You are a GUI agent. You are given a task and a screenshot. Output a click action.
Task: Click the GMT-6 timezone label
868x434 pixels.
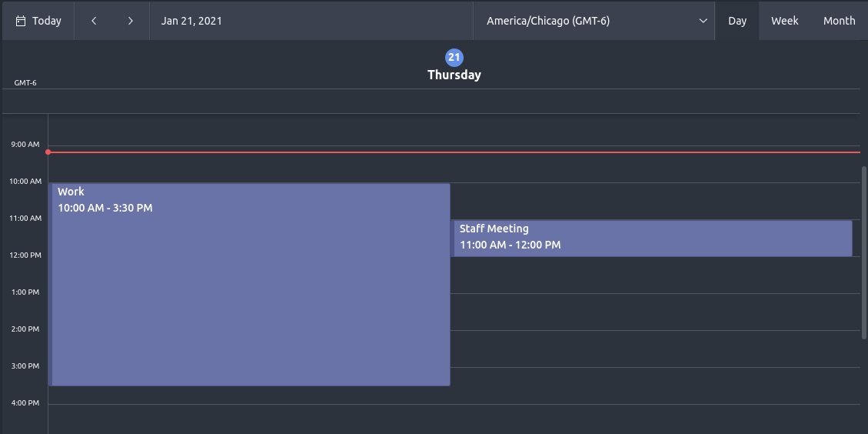tap(25, 83)
